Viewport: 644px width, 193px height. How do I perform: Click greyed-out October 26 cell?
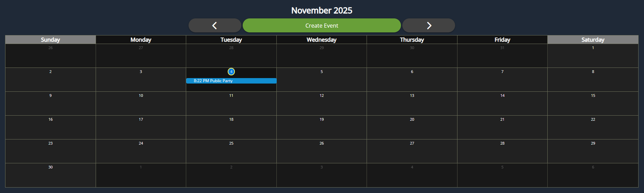click(50, 56)
